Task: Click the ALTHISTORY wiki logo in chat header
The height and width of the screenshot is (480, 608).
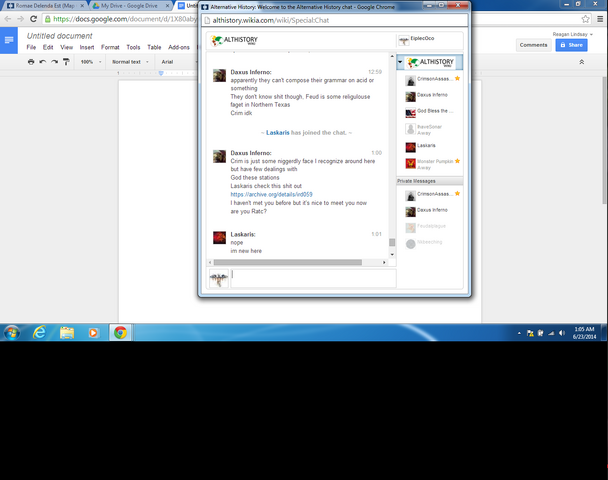Action: [234, 40]
